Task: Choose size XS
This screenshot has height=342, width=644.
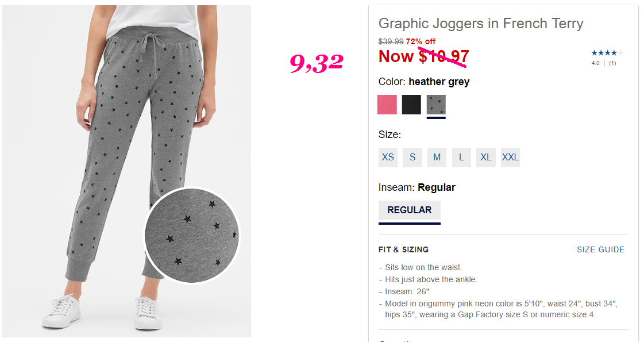Action: pos(388,157)
